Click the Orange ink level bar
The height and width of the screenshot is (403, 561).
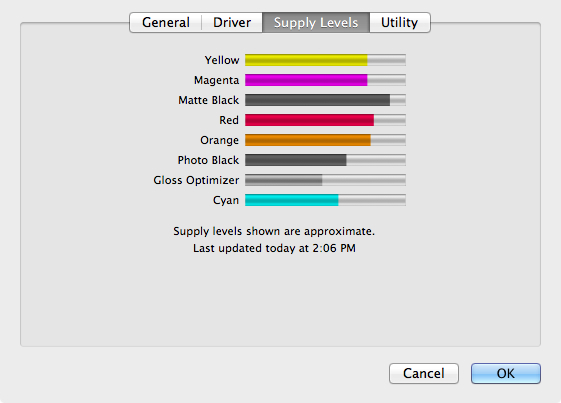coord(325,140)
